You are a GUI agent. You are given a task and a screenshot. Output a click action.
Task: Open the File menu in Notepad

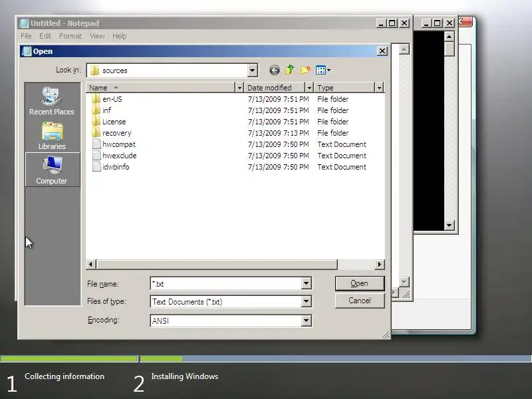(26, 36)
